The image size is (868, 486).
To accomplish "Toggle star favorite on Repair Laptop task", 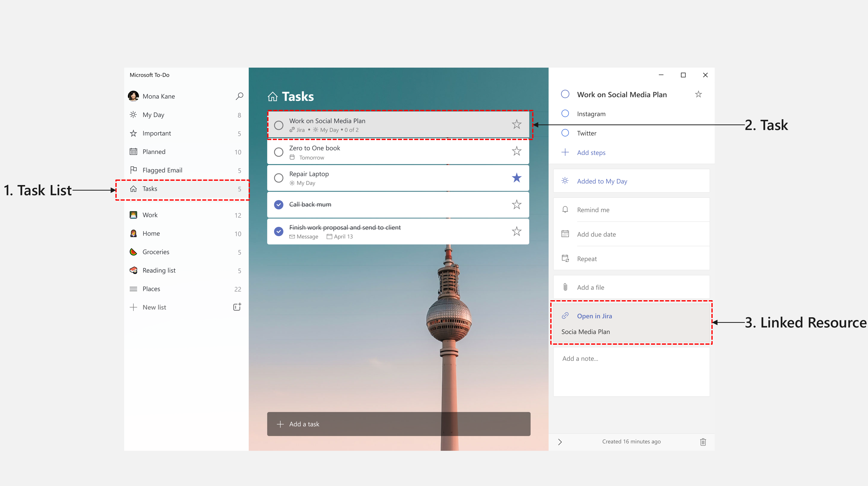I will click(x=516, y=178).
